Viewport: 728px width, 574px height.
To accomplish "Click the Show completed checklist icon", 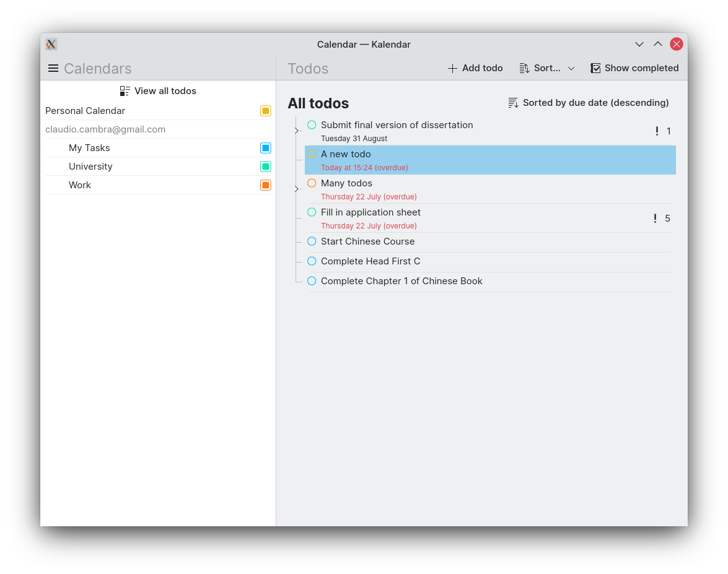I will click(x=595, y=68).
